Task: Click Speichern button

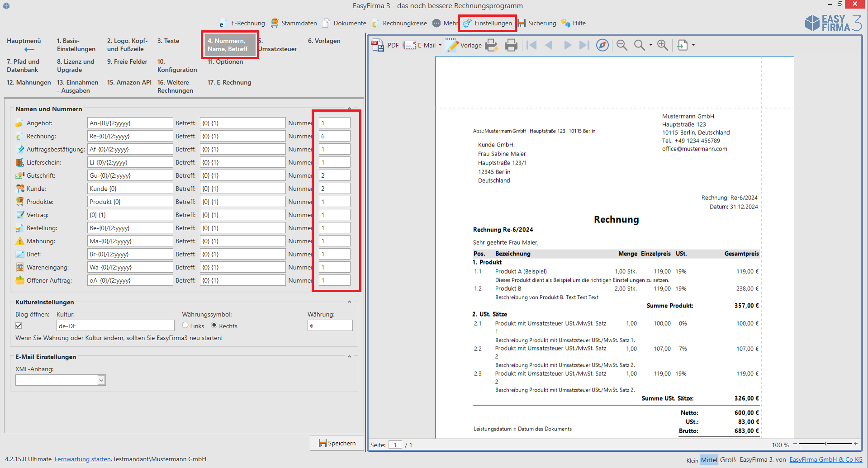Action: (x=337, y=443)
